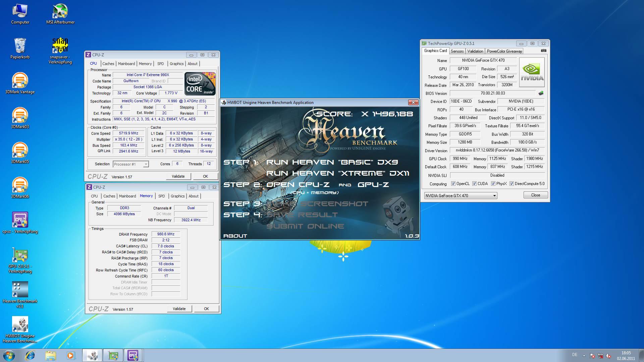Launch 3DMark05 desktop icon
Screen dimensions: 644x362
(20, 153)
